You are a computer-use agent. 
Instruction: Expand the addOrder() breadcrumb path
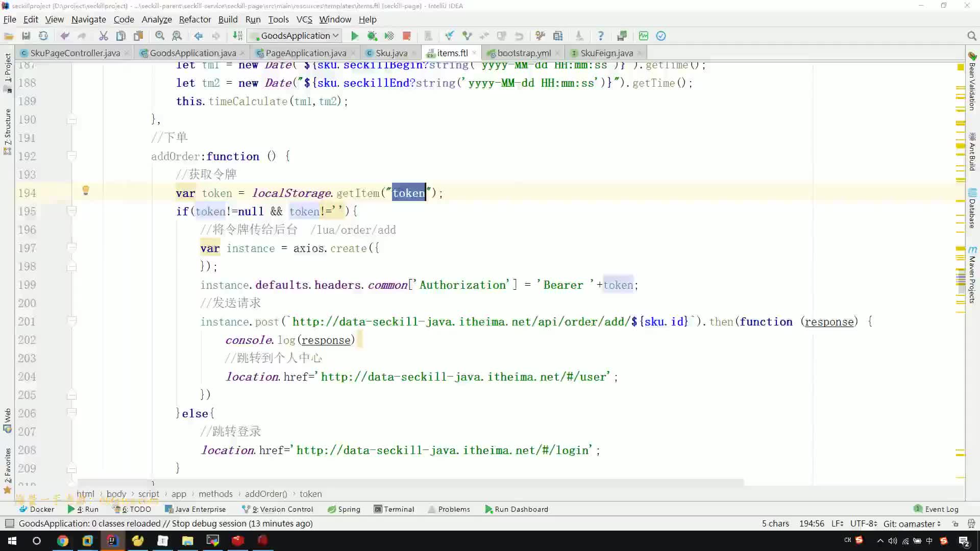(266, 493)
